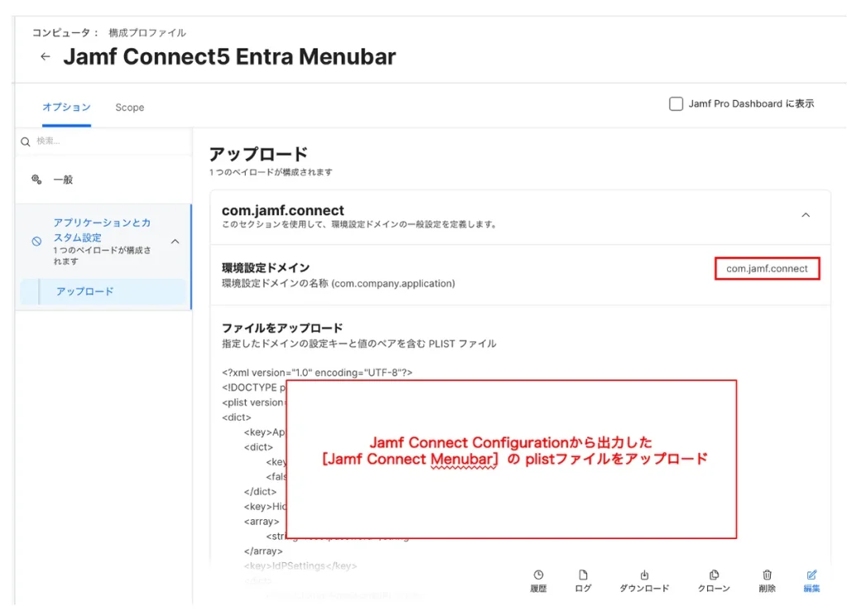Click the クローン (clone) icon

coord(714,575)
